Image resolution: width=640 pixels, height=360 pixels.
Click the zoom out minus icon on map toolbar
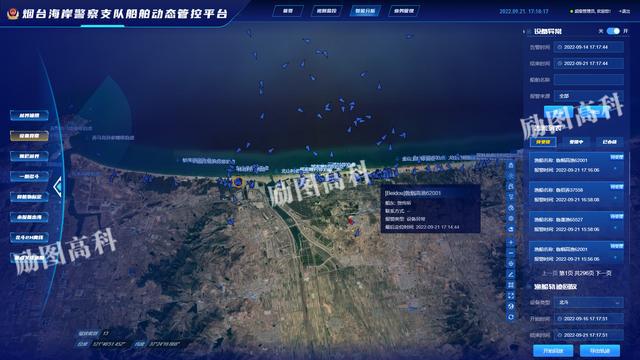(511, 253)
